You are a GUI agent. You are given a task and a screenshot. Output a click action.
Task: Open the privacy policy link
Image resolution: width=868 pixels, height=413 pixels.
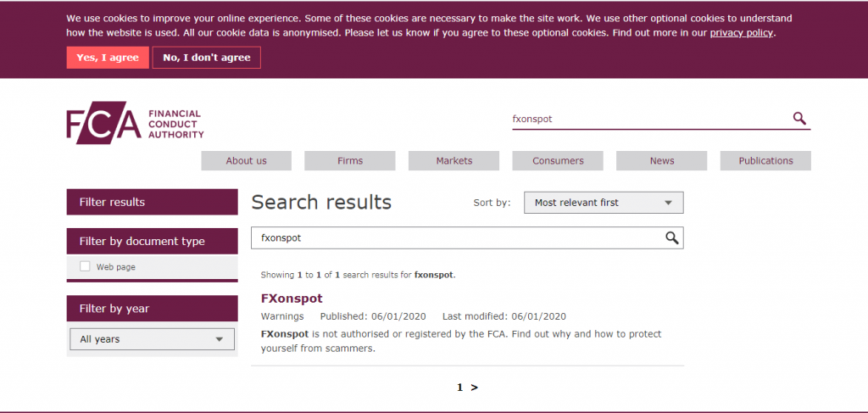741,33
